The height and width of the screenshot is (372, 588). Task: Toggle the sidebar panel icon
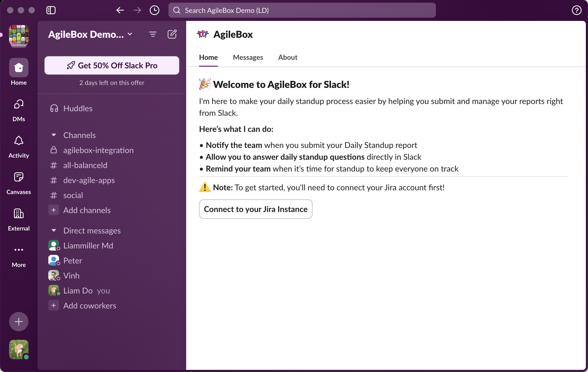click(51, 10)
